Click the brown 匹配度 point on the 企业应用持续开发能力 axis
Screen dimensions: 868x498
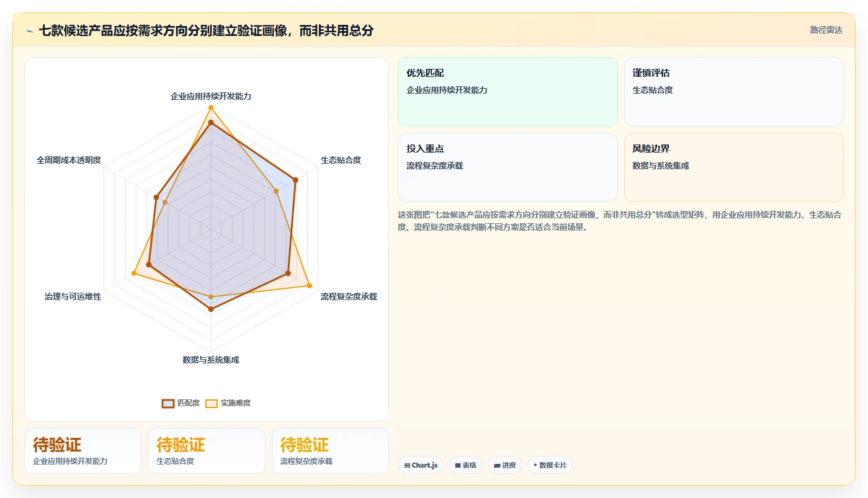coord(211,123)
